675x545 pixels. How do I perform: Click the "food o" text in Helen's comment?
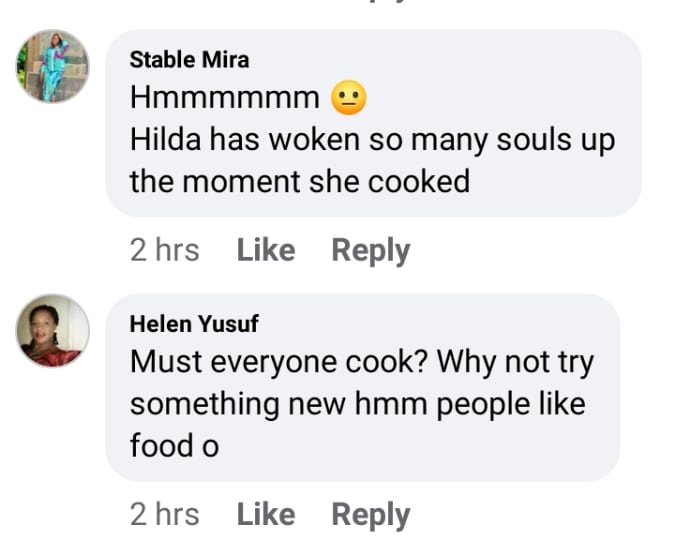[x=174, y=446]
